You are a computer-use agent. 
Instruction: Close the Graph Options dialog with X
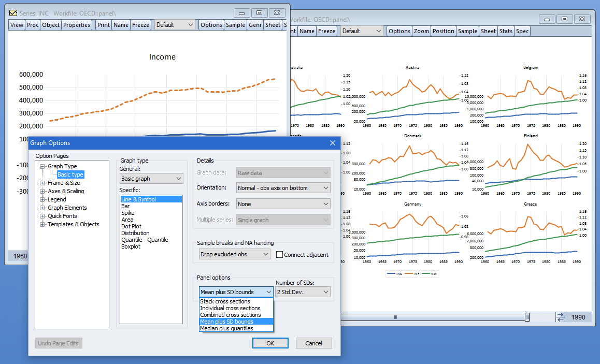(x=333, y=142)
